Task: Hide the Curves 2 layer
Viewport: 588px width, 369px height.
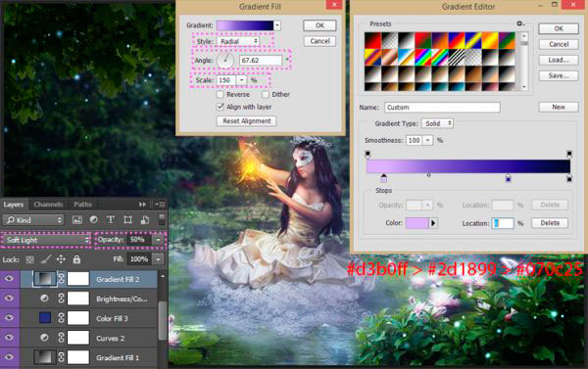Action: pyautogui.click(x=9, y=337)
